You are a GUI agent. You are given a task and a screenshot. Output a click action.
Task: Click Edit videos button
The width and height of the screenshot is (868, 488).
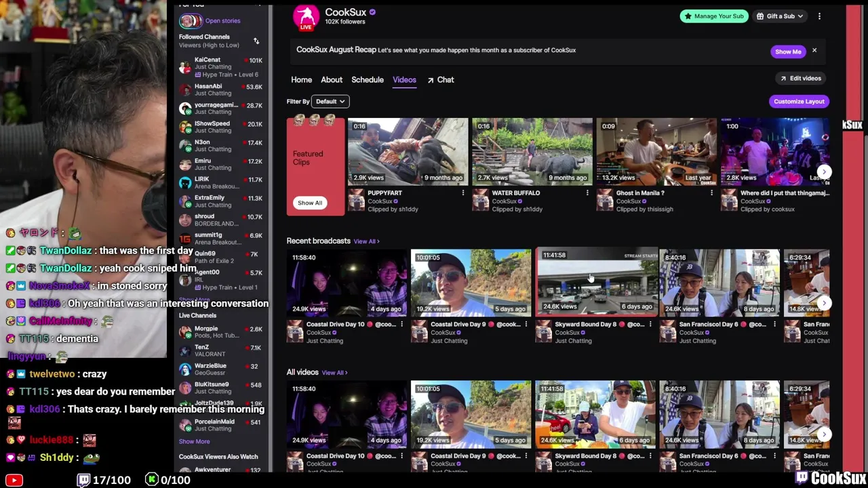(x=800, y=79)
